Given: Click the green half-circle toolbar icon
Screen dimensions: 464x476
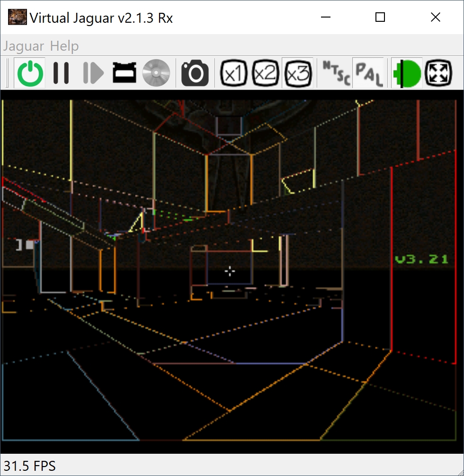Looking at the screenshot, I should click(x=407, y=73).
